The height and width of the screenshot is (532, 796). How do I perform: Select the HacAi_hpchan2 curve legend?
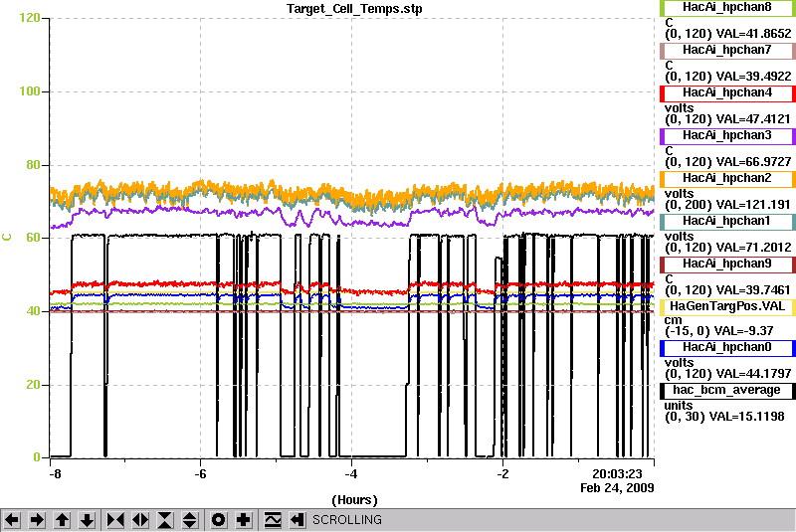[727, 179]
